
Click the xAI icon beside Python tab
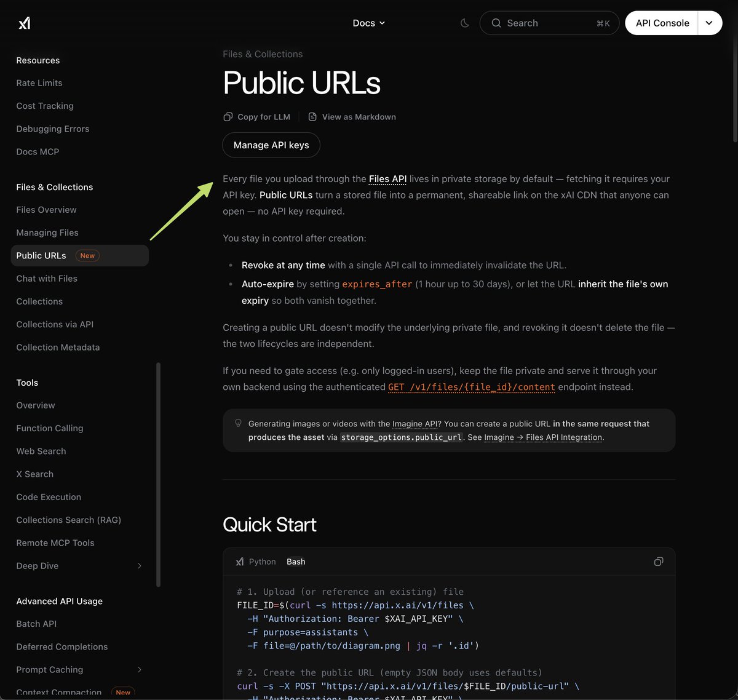click(x=240, y=562)
